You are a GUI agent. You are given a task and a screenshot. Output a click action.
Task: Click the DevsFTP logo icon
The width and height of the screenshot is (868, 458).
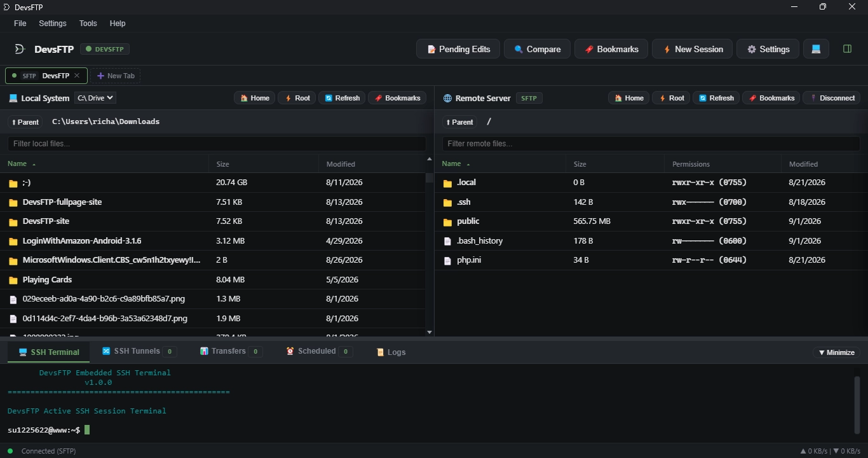pos(20,49)
